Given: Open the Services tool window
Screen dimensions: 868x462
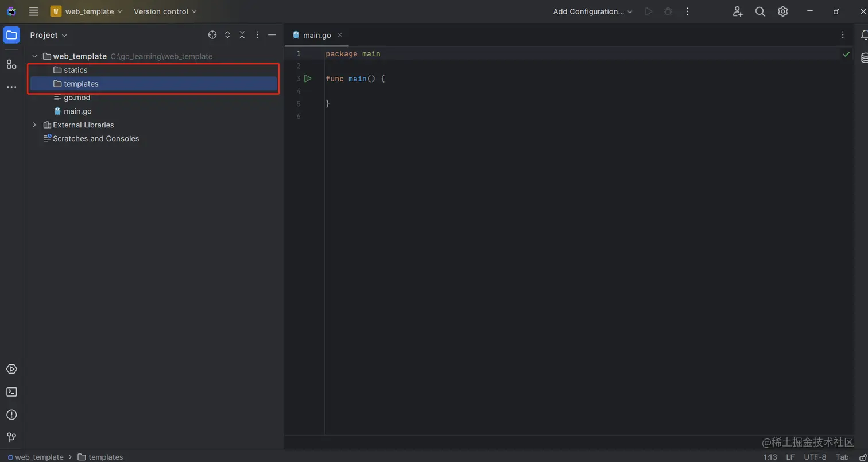Looking at the screenshot, I should (x=11, y=369).
